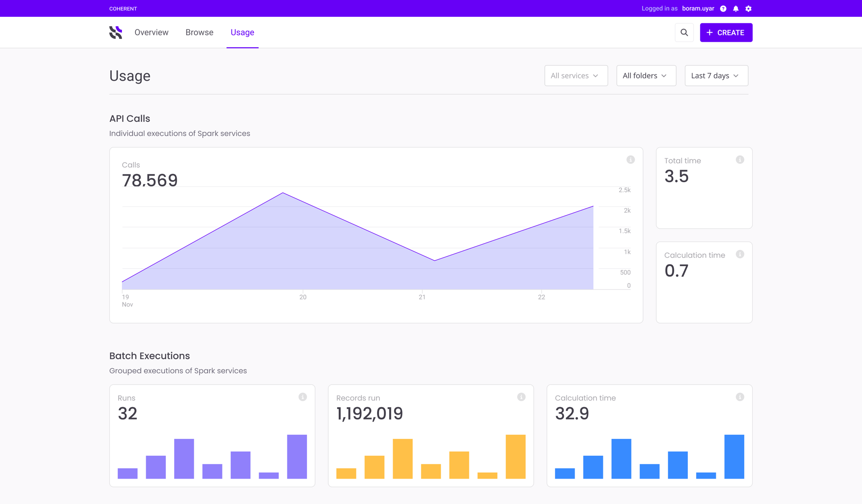
Task: Click the Coherent logo icon
Action: [115, 32]
